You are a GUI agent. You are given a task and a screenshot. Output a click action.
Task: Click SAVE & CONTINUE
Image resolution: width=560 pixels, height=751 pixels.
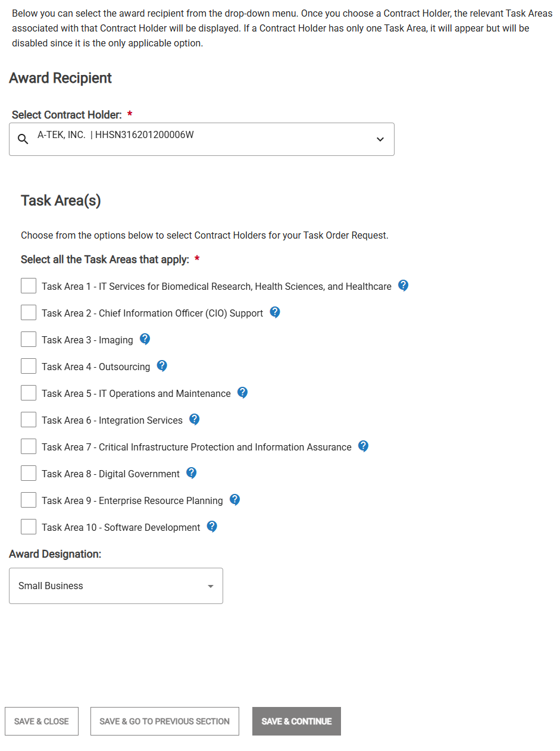(296, 721)
